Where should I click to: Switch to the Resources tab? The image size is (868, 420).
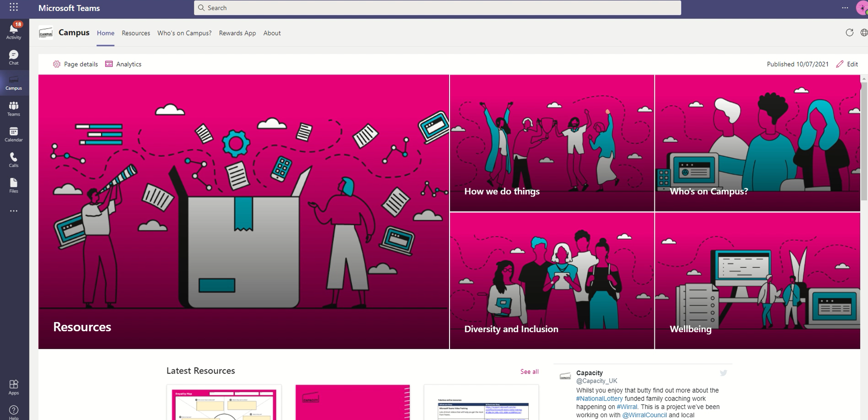[136, 33]
